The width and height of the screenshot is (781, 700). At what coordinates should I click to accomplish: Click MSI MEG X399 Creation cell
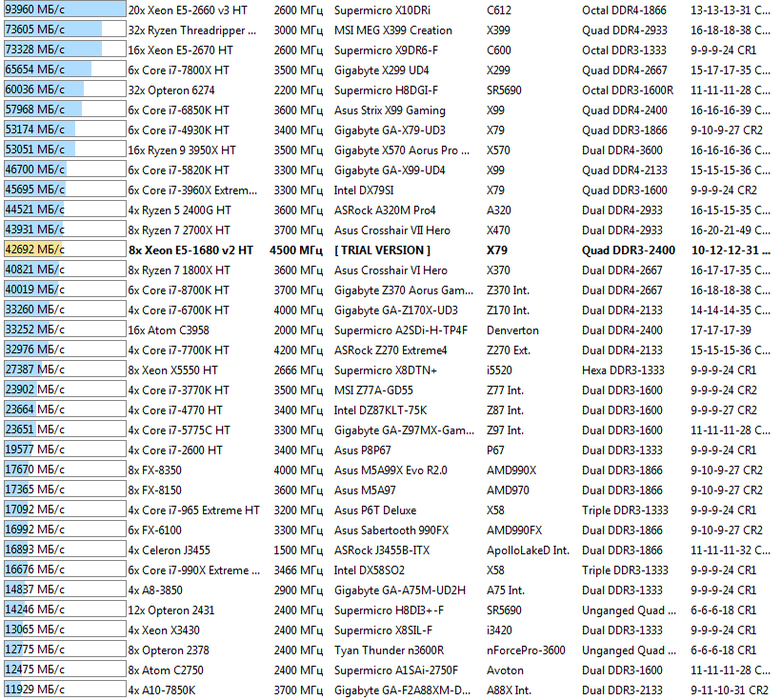[x=393, y=30]
